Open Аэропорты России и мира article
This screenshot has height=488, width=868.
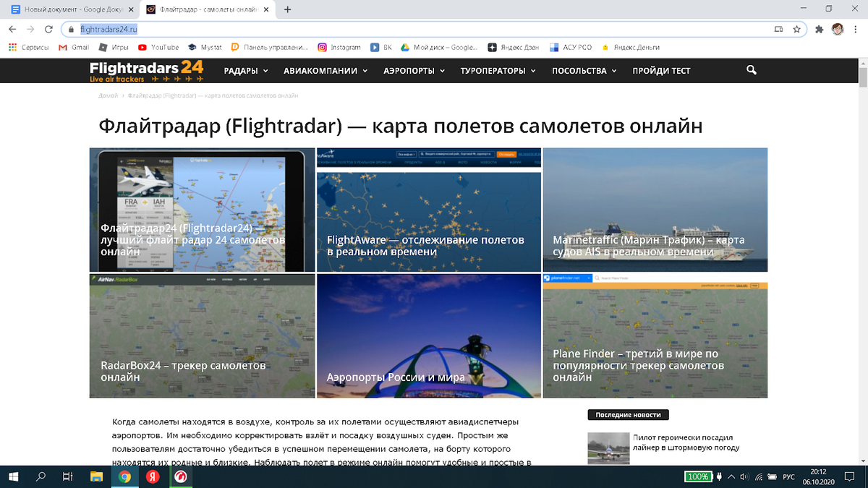(x=429, y=335)
